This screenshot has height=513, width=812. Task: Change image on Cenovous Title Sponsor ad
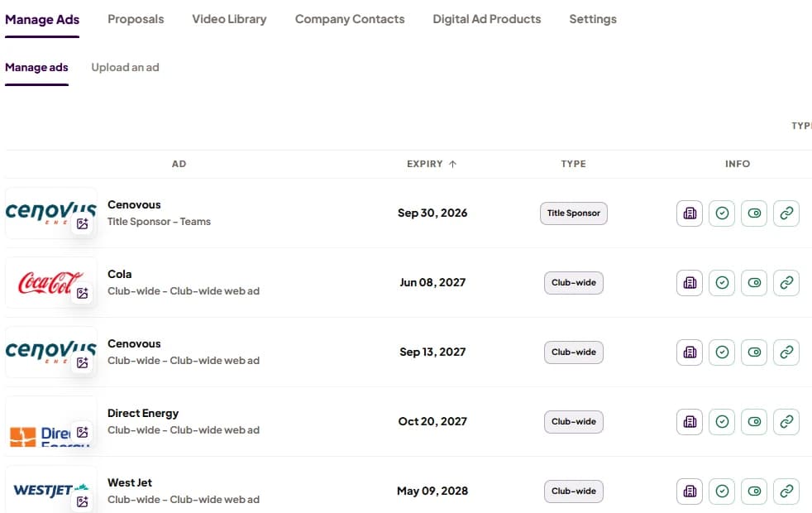pos(83,224)
